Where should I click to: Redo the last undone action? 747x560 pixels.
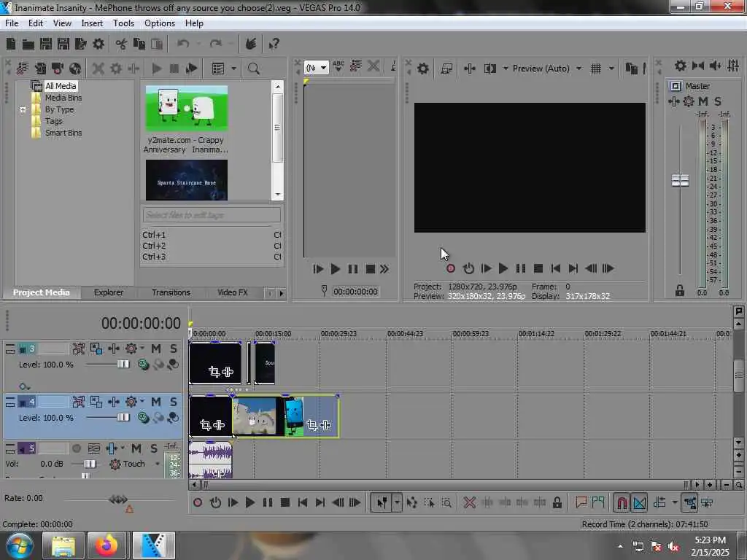coord(216,44)
